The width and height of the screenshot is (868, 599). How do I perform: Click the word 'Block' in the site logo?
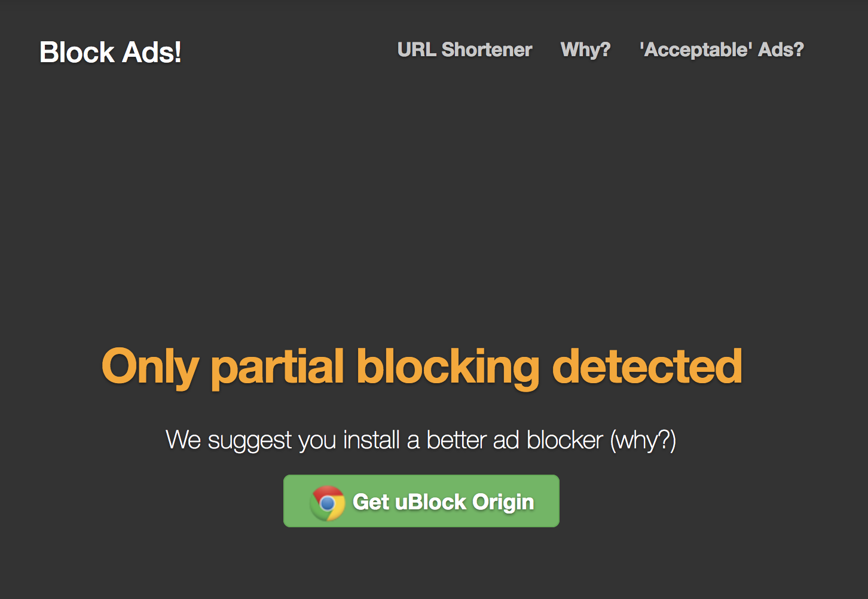(x=77, y=53)
